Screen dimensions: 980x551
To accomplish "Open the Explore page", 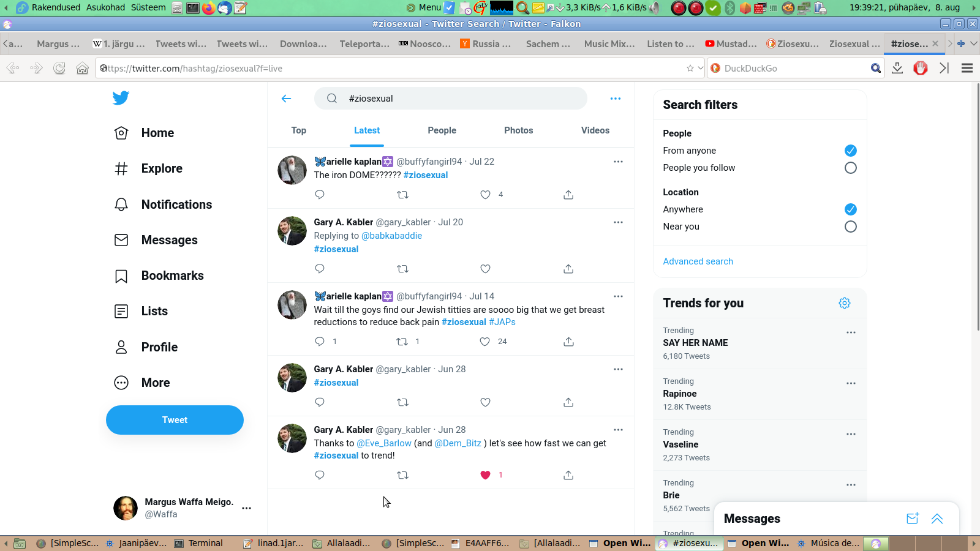I will (149, 168).
